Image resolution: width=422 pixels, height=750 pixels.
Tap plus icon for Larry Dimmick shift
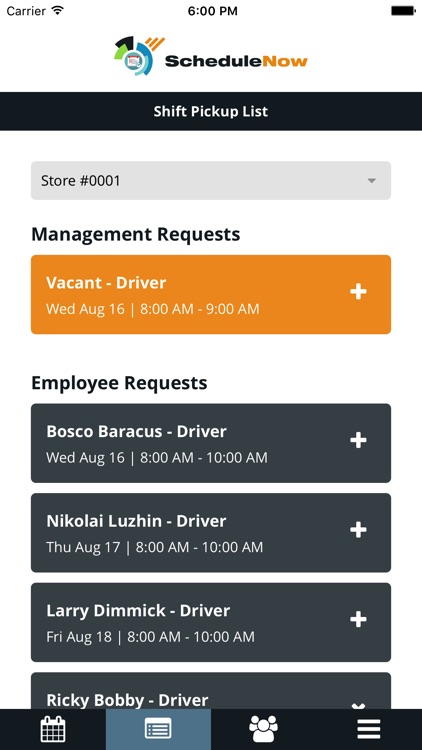(358, 619)
